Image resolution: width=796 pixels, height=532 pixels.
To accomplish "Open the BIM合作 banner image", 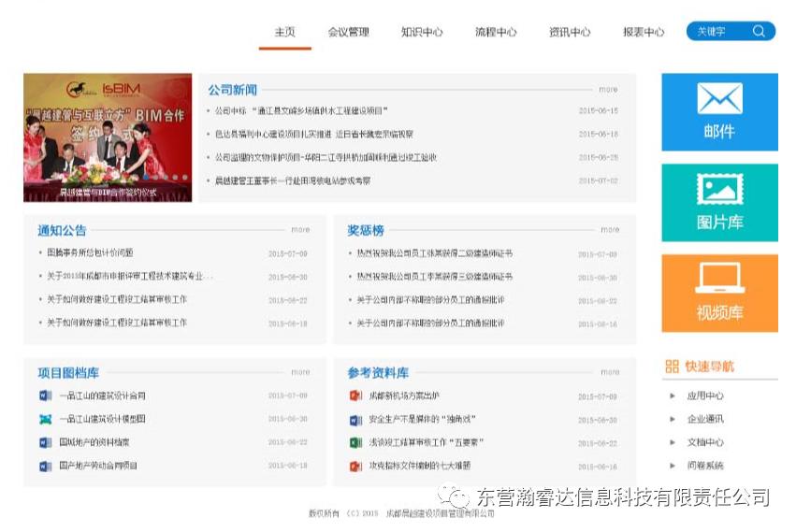I will (x=108, y=137).
